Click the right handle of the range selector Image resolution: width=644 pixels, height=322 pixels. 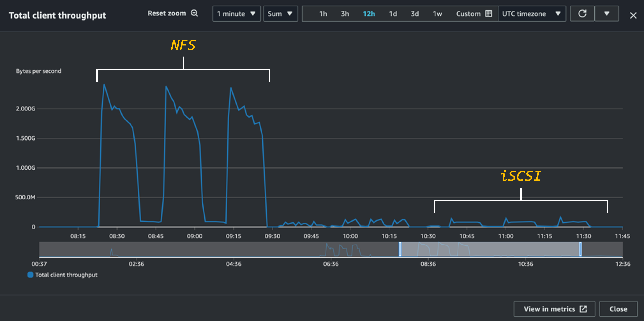point(580,249)
